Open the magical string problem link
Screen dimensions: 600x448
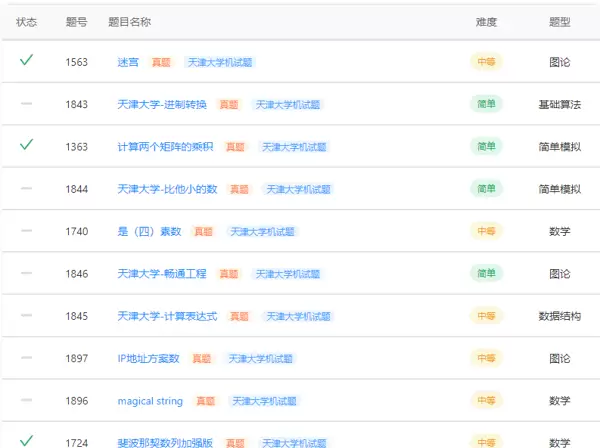pos(150,401)
